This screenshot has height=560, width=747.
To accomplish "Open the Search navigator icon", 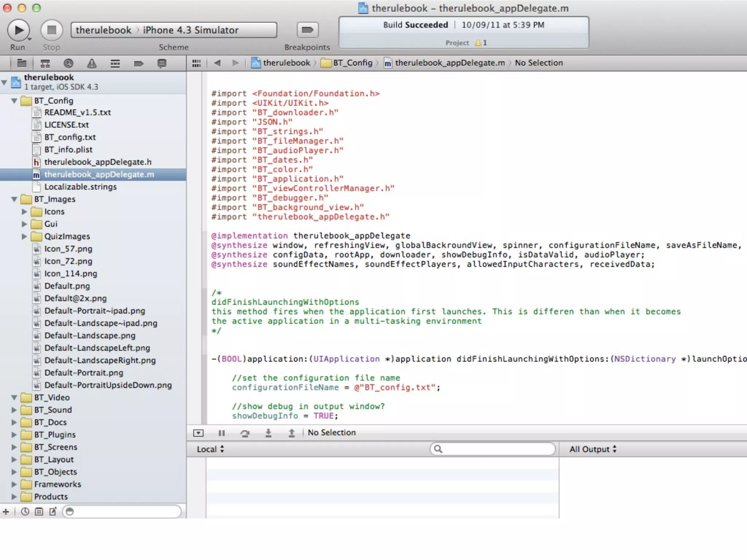I will [68, 63].
